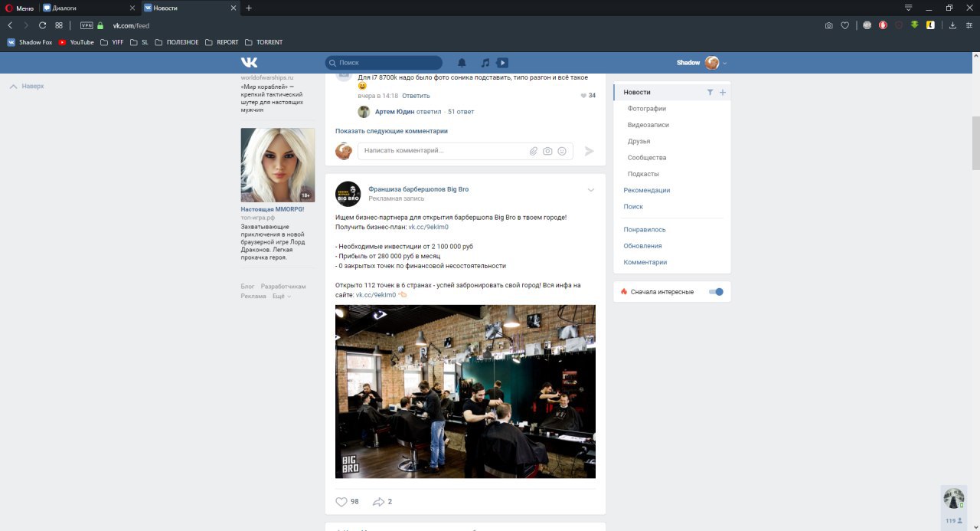Send the comment with arrow icon
Viewport: 980px width, 531px height.
pyautogui.click(x=589, y=152)
